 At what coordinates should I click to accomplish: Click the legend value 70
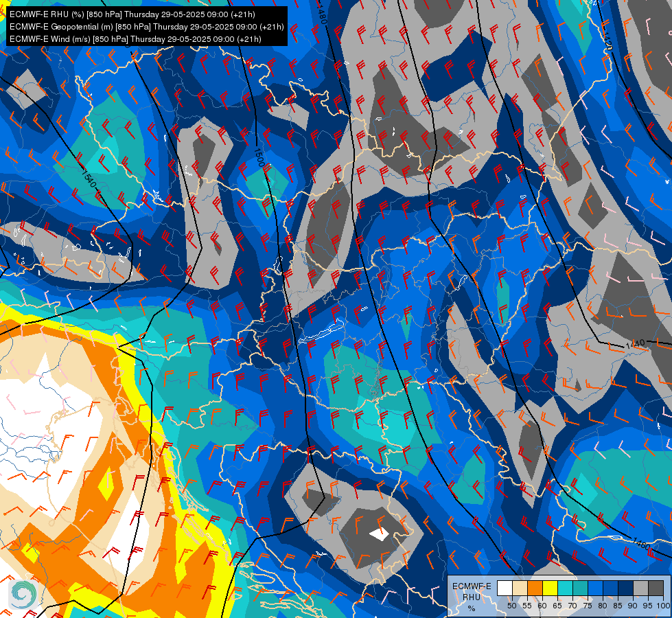572,606
